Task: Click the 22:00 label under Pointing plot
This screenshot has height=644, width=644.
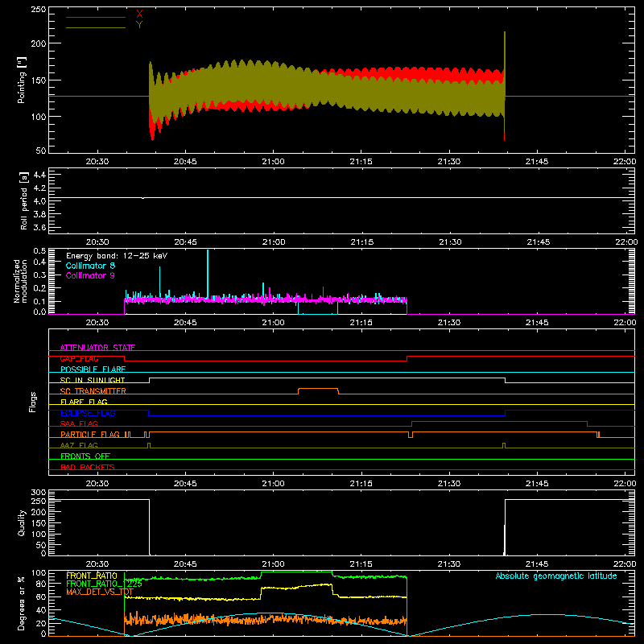Action: [x=625, y=162]
